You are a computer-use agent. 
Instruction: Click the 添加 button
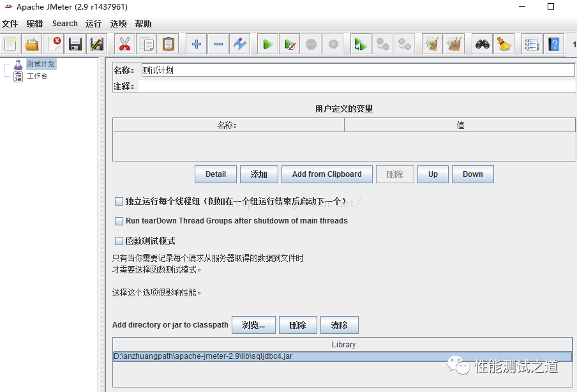coord(259,174)
